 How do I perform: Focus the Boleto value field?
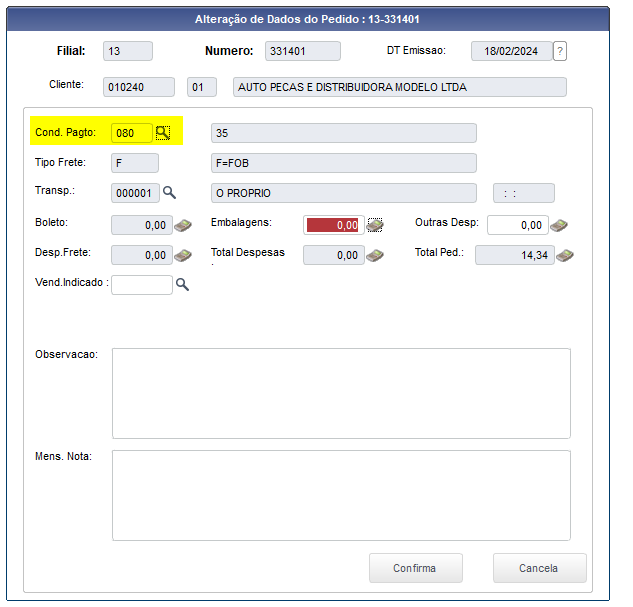click(x=142, y=225)
